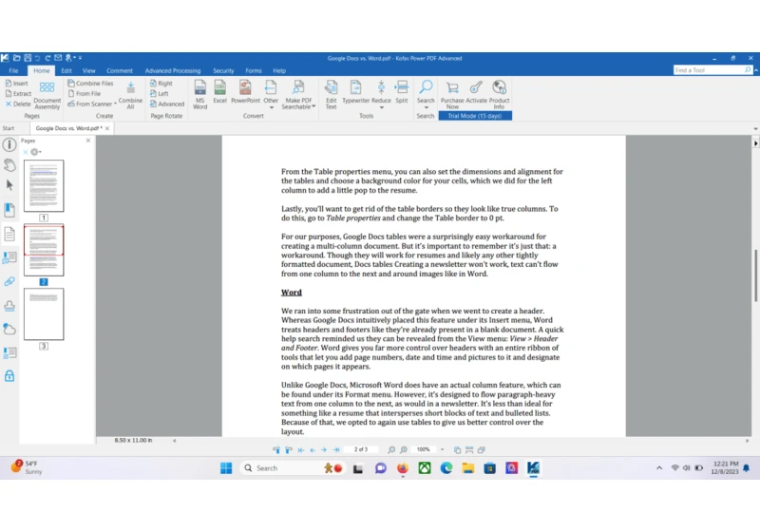Select the Typewriter tool

point(355,92)
